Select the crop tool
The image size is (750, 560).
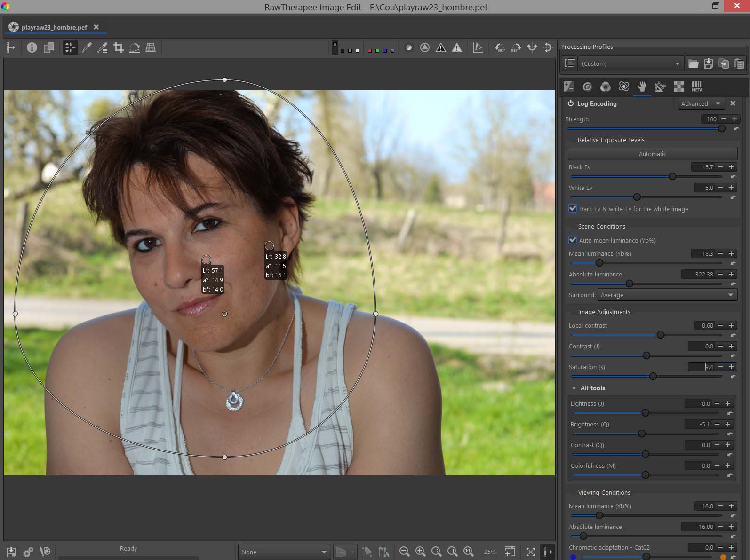click(x=119, y=47)
